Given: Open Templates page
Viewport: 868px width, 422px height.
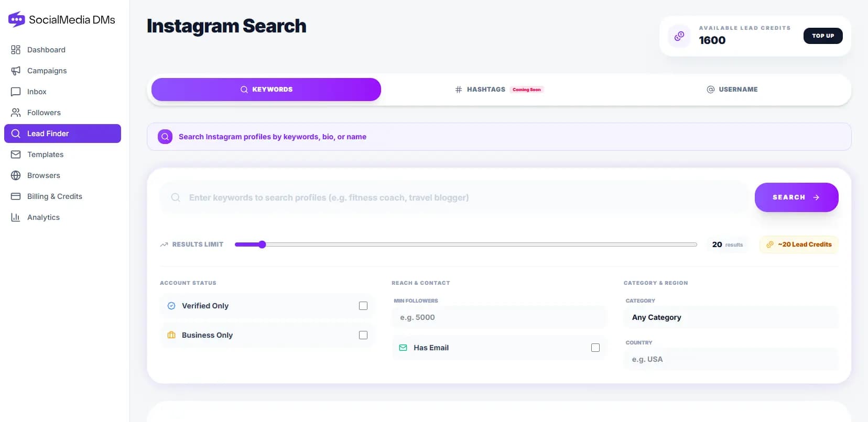Looking at the screenshot, I should (62, 154).
